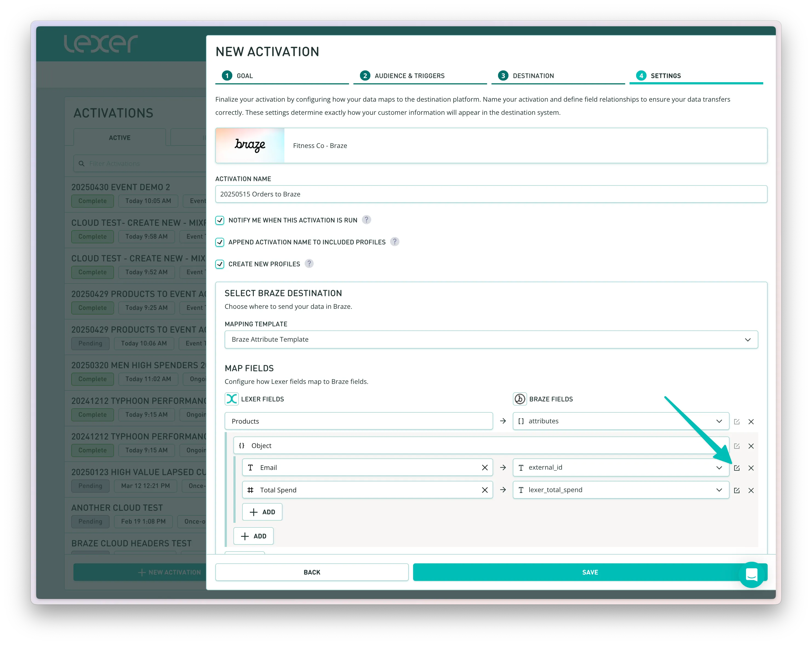The height and width of the screenshot is (645, 812).
Task: Switch to Audience & Triggers step
Action: 409,76
